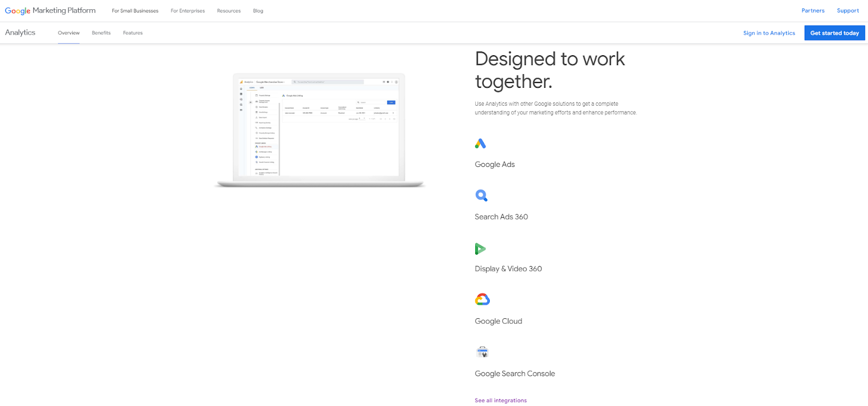
Task: Click the Display & Video 360 play icon
Action: point(480,249)
